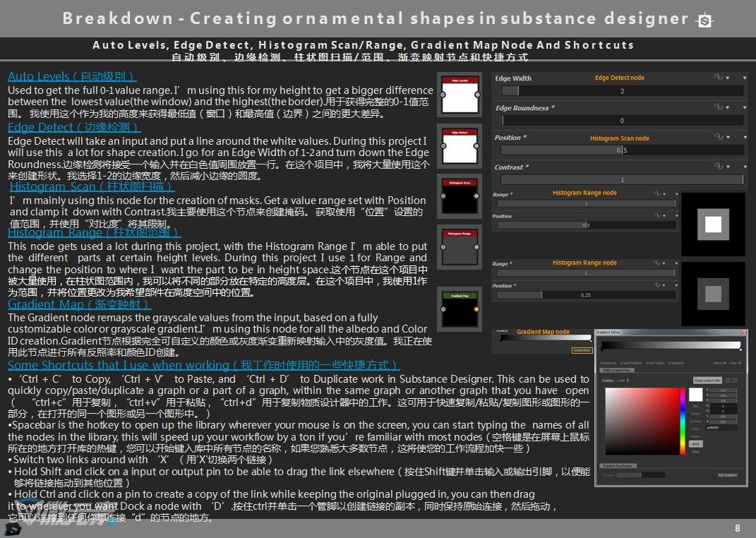The image size is (756, 538).
Task: Click the rainbow hue slider strip
Action: coord(683,422)
